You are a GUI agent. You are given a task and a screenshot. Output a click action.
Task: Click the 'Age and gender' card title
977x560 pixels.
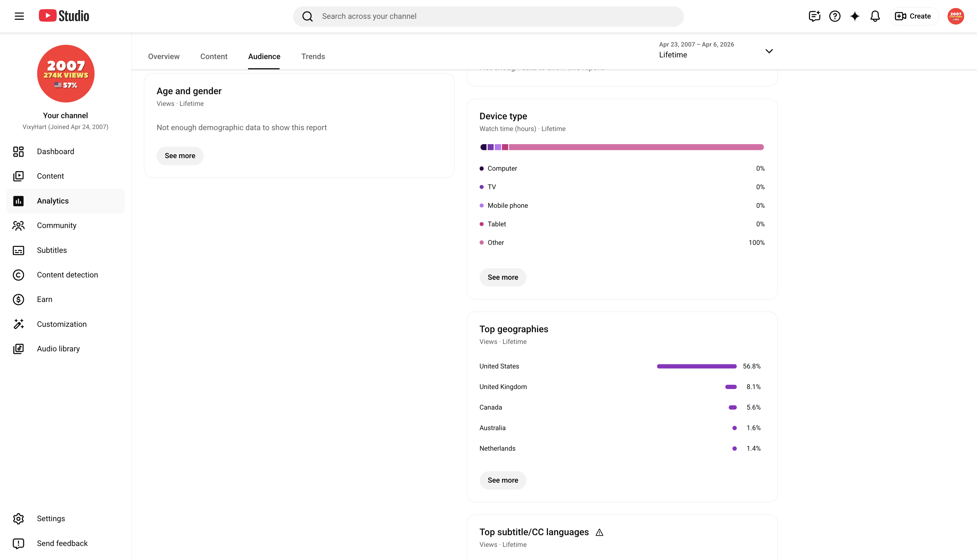pyautogui.click(x=189, y=91)
